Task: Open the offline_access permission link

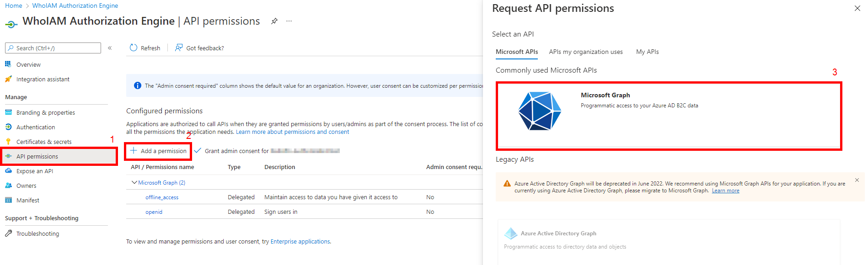Action: point(162,197)
